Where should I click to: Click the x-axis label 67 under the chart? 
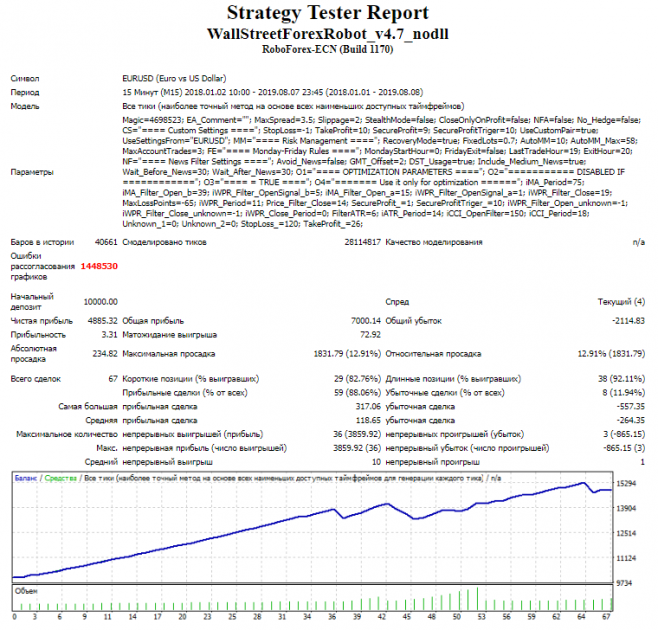click(606, 617)
